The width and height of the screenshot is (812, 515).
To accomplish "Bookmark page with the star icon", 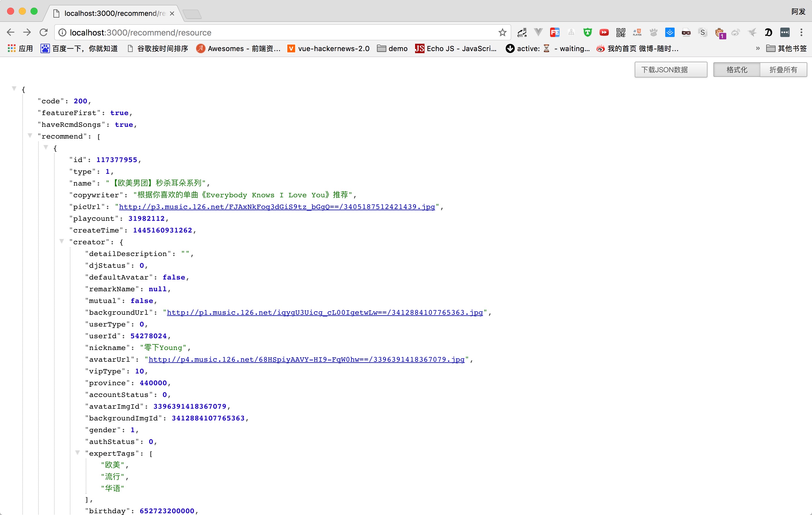I will pos(503,32).
